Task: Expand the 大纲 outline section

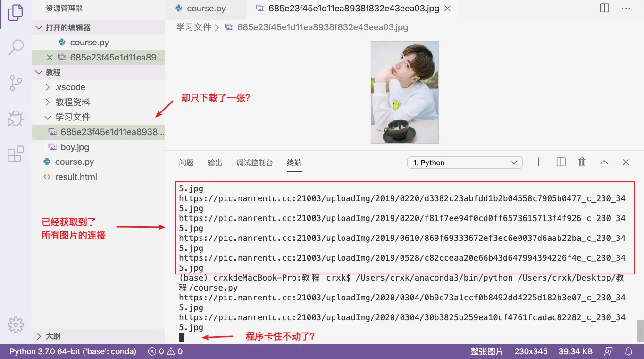Action: coord(99,336)
